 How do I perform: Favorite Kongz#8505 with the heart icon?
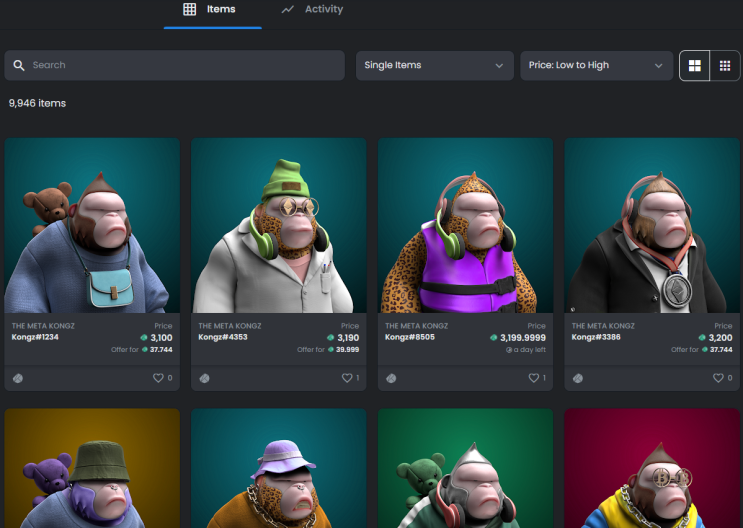pyautogui.click(x=534, y=378)
